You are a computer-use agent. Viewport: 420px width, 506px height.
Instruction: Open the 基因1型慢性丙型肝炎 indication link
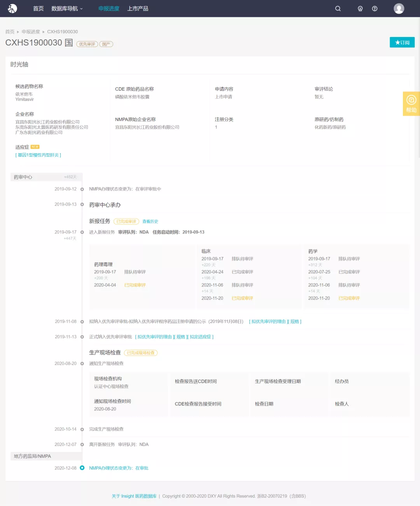tap(38, 155)
